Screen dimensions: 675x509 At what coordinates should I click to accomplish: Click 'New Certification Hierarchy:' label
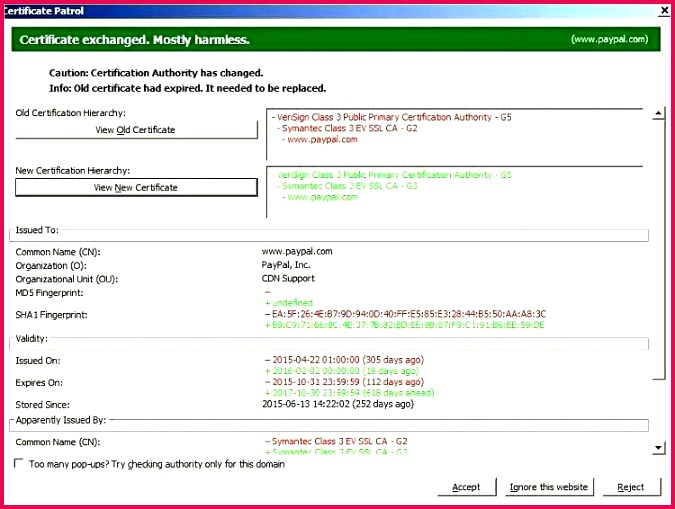73,171
